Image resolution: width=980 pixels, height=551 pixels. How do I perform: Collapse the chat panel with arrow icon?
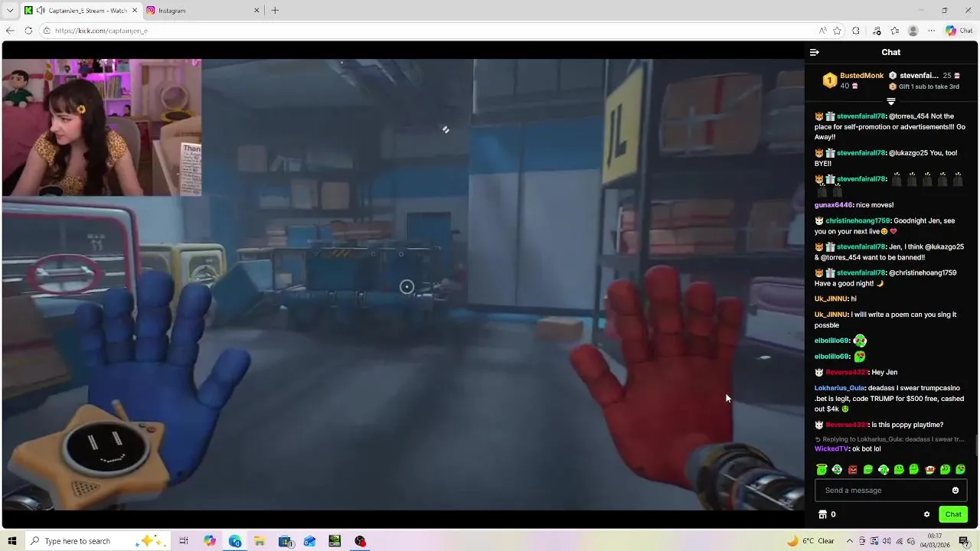[814, 52]
